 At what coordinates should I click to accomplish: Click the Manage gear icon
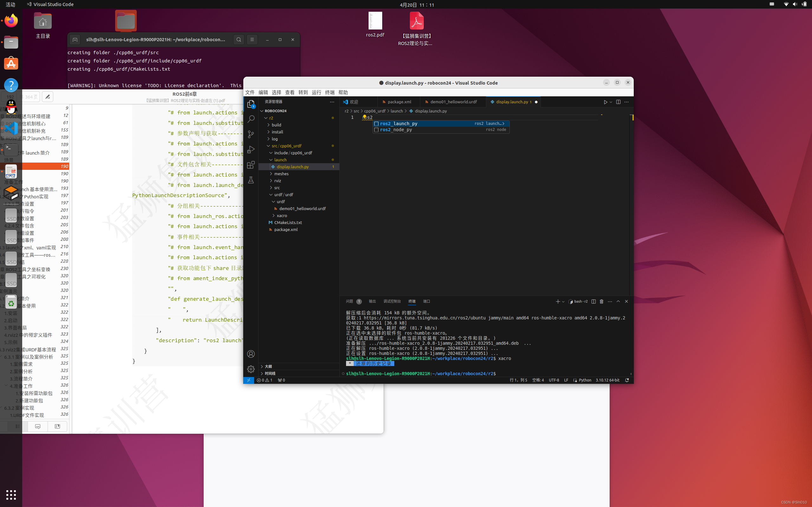(x=251, y=369)
